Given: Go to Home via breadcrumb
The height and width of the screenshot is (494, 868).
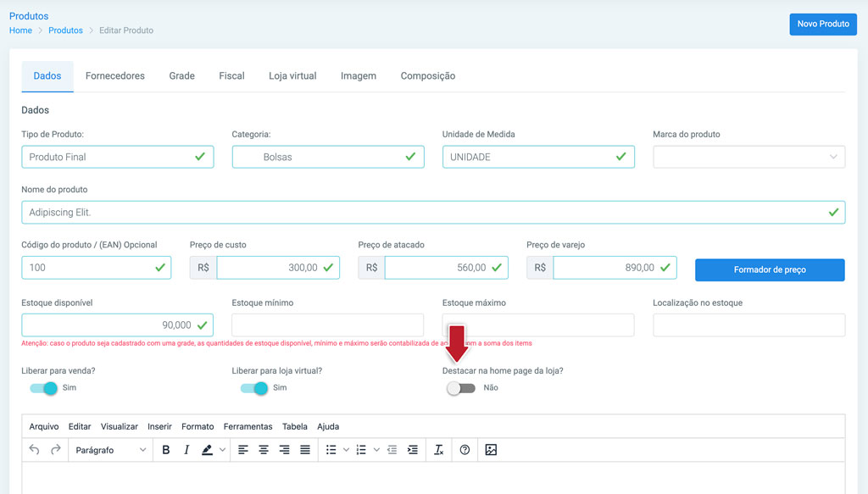Looking at the screenshot, I should [20, 31].
